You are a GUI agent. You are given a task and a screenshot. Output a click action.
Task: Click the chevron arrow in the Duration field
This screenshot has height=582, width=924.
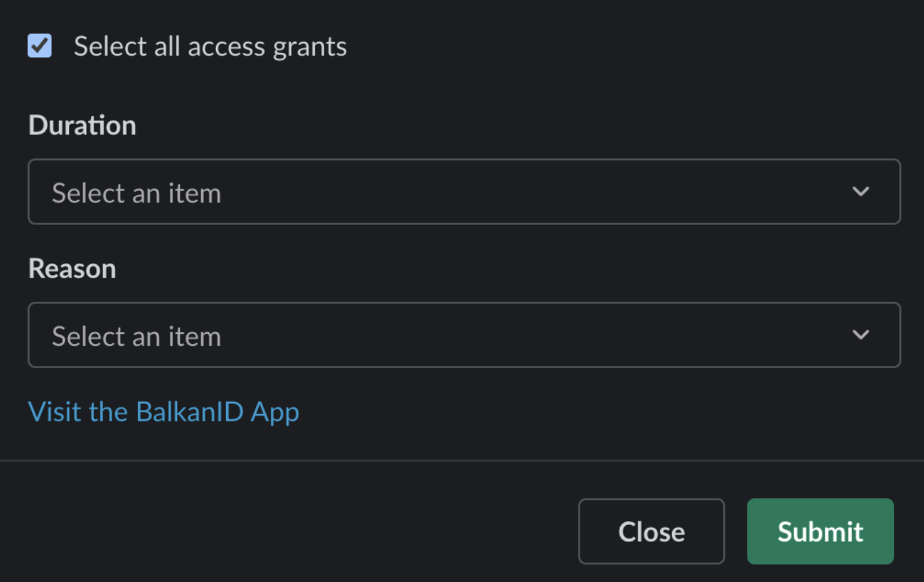tap(860, 192)
